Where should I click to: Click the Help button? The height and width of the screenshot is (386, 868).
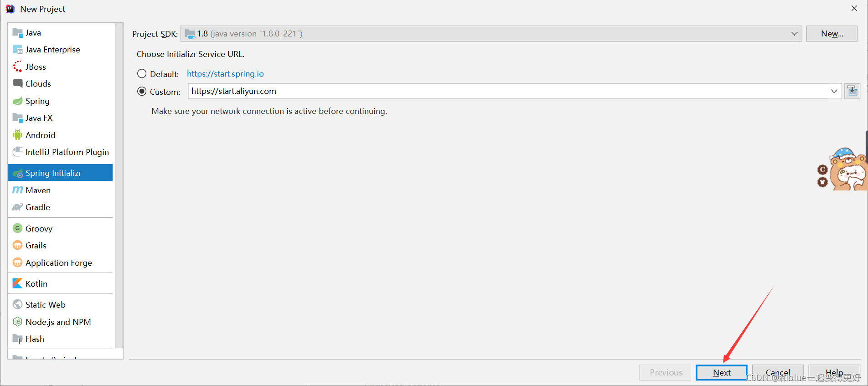tap(834, 372)
